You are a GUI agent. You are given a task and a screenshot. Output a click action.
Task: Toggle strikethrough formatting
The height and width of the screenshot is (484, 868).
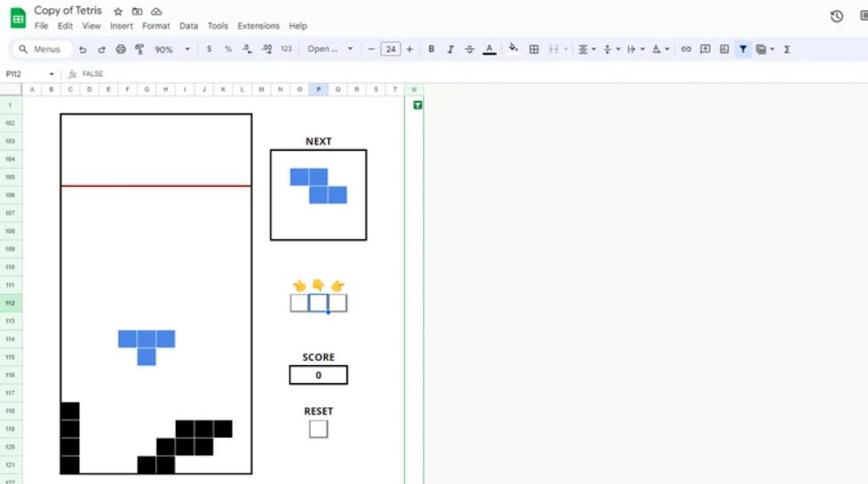click(x=469, y=49)
